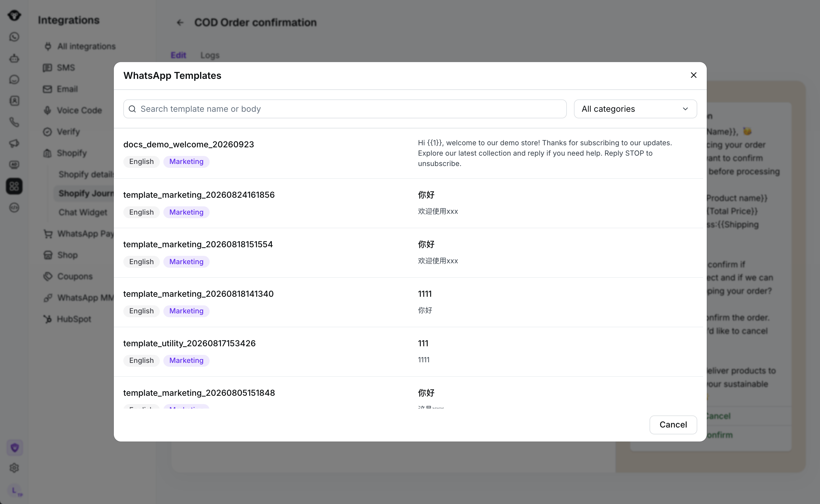Click English tag on template_utility_20260817153426 row
The image size is (820, 504).
[x=141, y=361]
